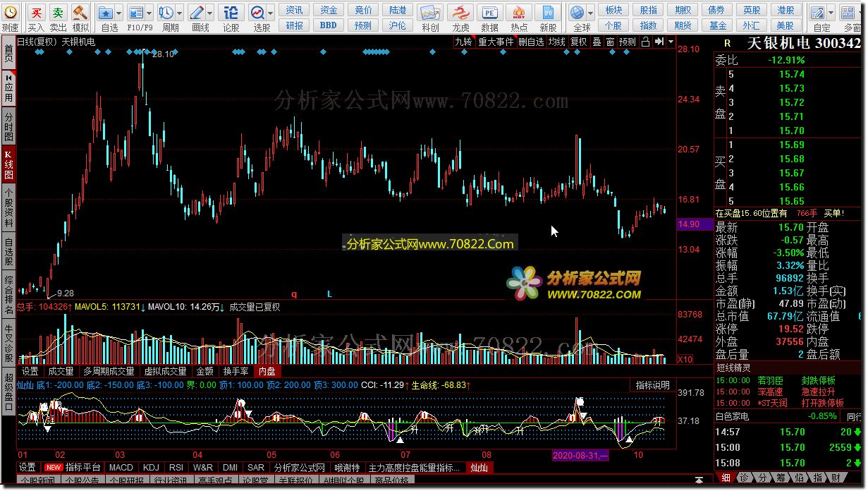
Task: Click the 数据 PE data icon
Action: [x=489, y=13]
